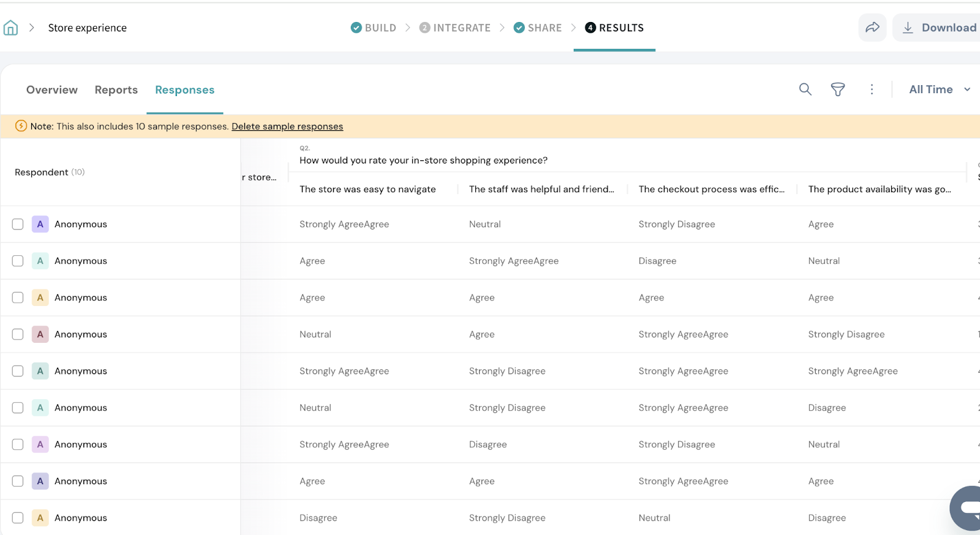Click the filter funnel icon
Image resolution: width=980 pixels, height=535 pixels.
837,89
